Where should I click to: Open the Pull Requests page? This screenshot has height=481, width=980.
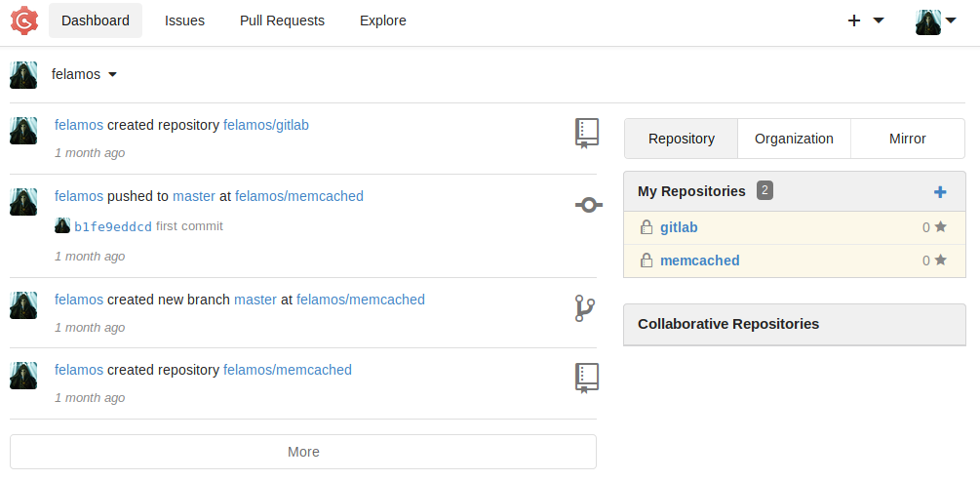point(282,20)
